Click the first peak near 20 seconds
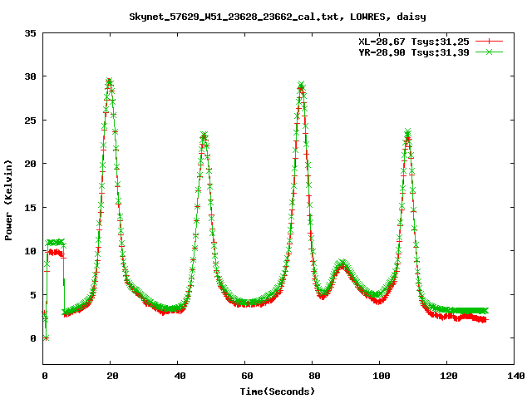The height and width of the screenshot is (399, 532). coord(109,81)
